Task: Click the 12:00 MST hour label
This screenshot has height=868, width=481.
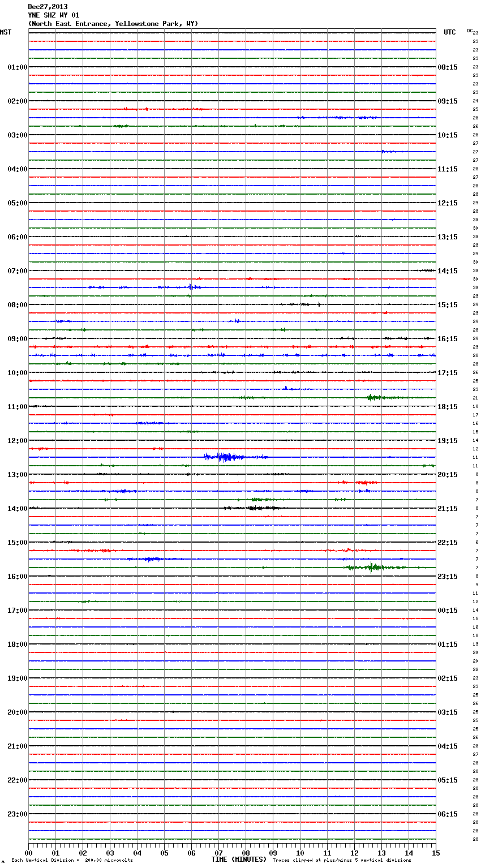Action: click(x=18, y=441)
